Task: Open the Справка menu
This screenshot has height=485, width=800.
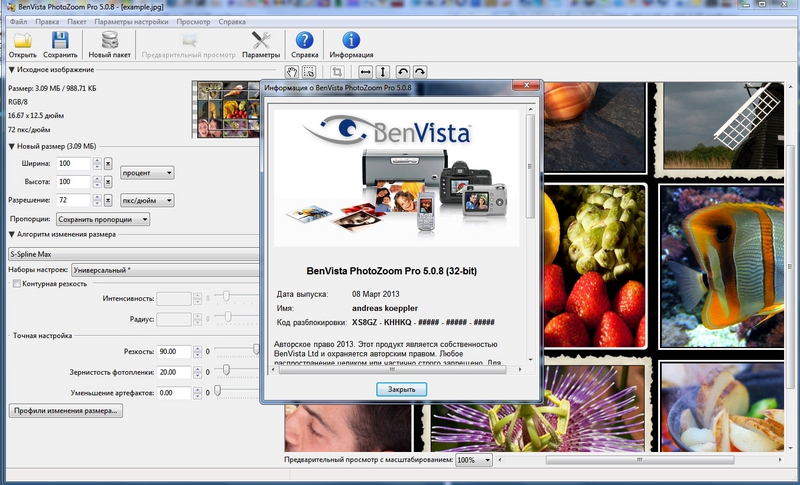Action: tap(232, 22)
